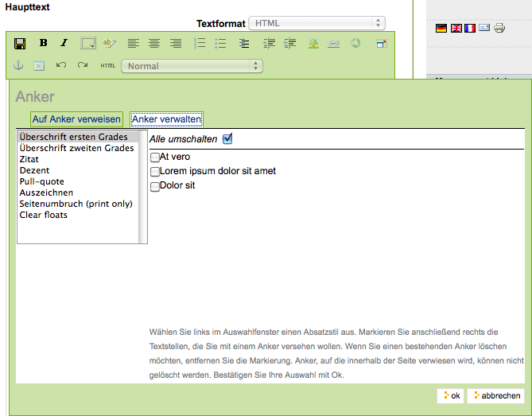Switch to French language flag
Viewport: 532px width, 416px height.
[470, 28]
